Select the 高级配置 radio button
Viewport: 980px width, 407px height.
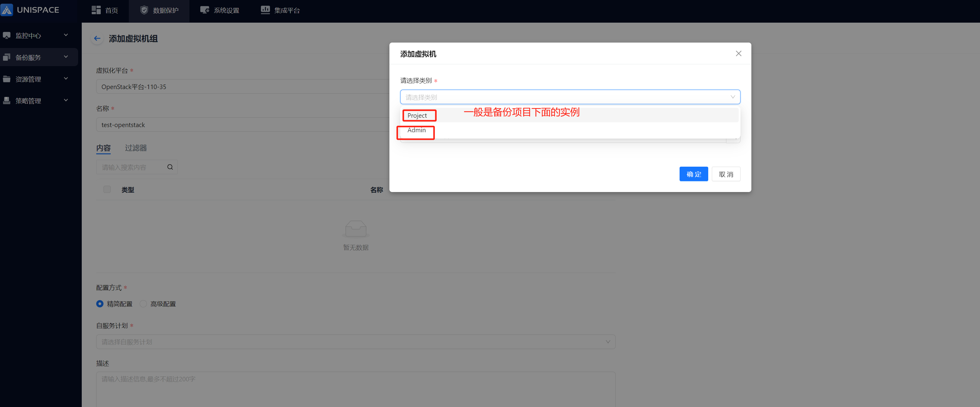click(x=143, y=304)
